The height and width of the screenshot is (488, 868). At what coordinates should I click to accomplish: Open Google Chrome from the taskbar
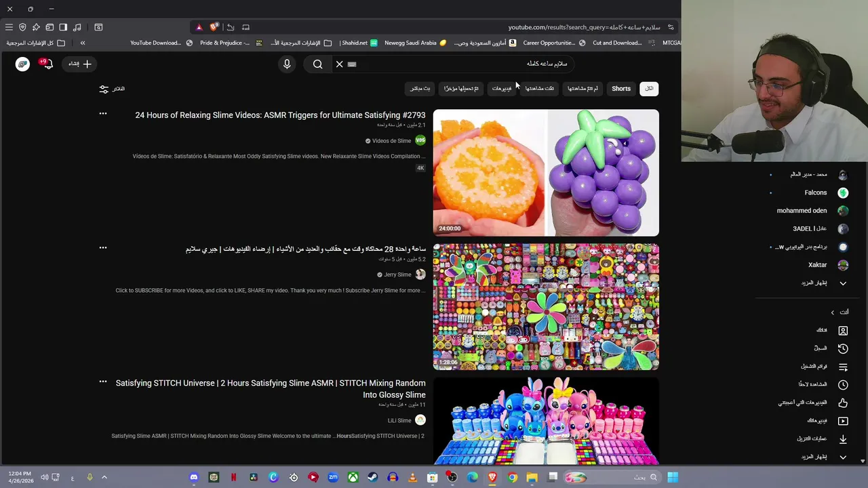tap(512, 477)
